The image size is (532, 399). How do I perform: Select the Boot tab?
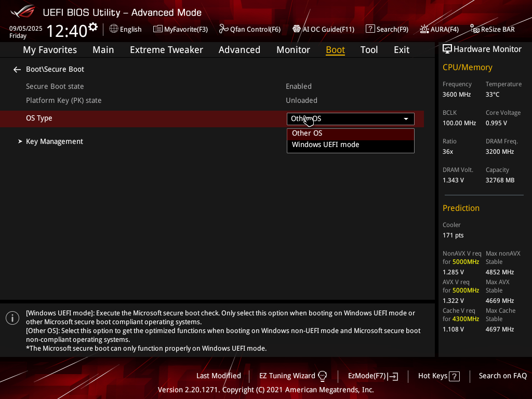point(335,50)
